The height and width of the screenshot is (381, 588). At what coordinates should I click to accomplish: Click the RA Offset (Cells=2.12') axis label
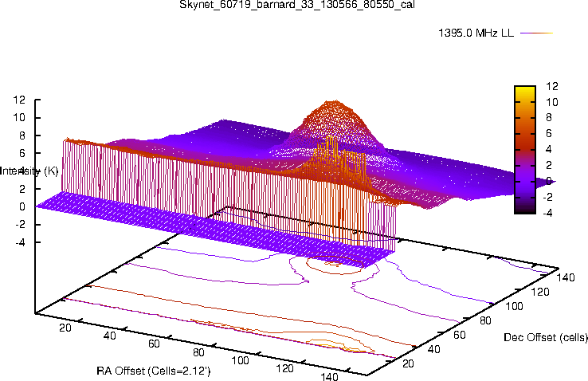tap(154, 371)
